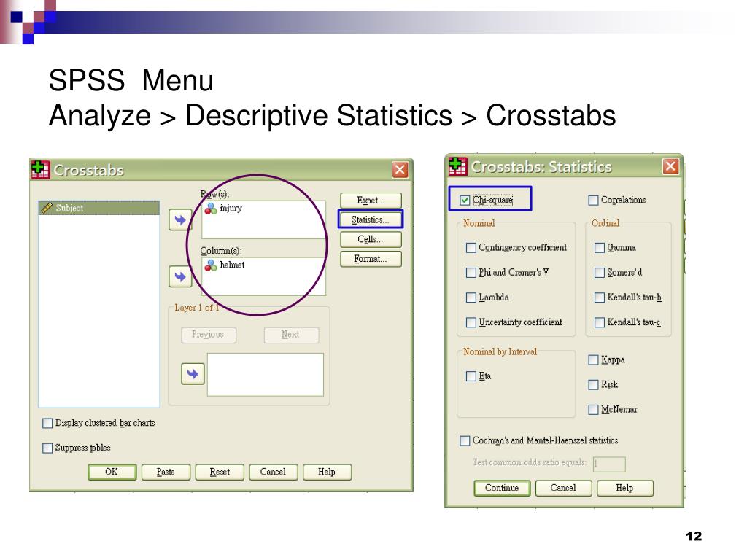This screenshot has height=560, width=747.
Task: Tick Kendall's tau-b checkbox
Action: click(600, 297)
